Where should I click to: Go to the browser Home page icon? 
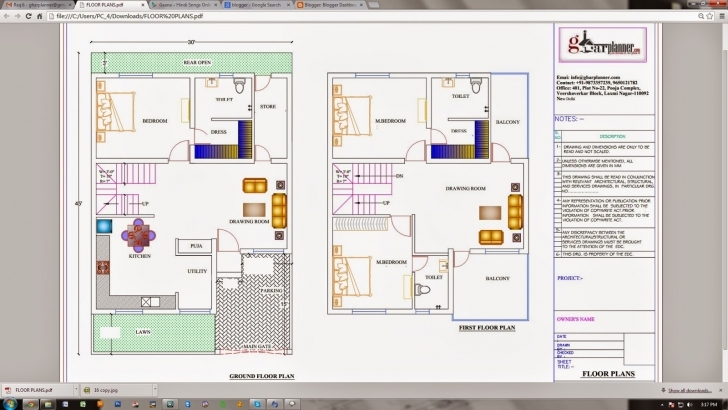(39, 16)
